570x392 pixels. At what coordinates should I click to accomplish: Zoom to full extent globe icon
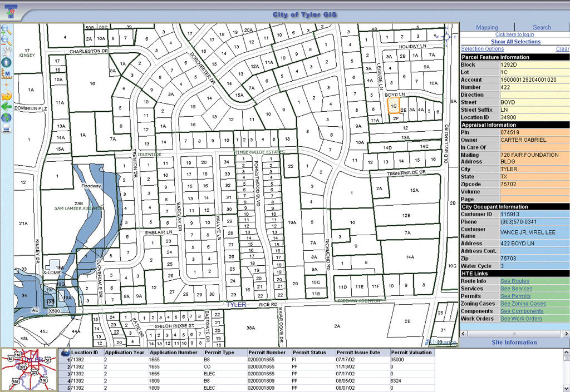point(7,118)
